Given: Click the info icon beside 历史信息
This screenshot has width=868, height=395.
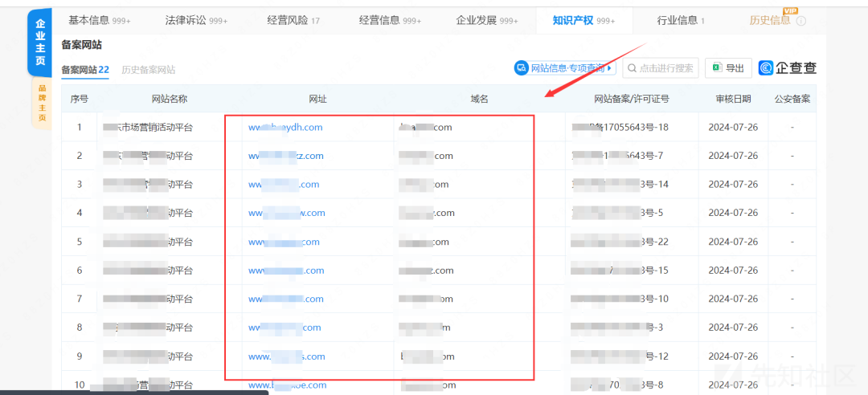Looking at the screenshot, I should tap(800, 21).
